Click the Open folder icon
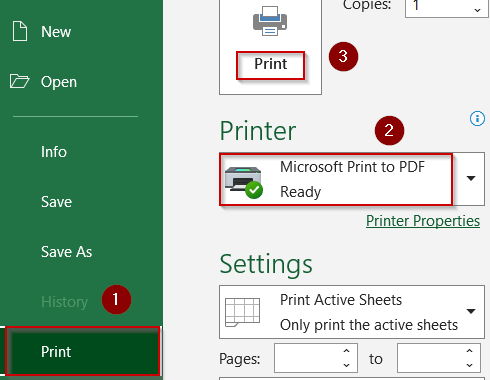 19,81
